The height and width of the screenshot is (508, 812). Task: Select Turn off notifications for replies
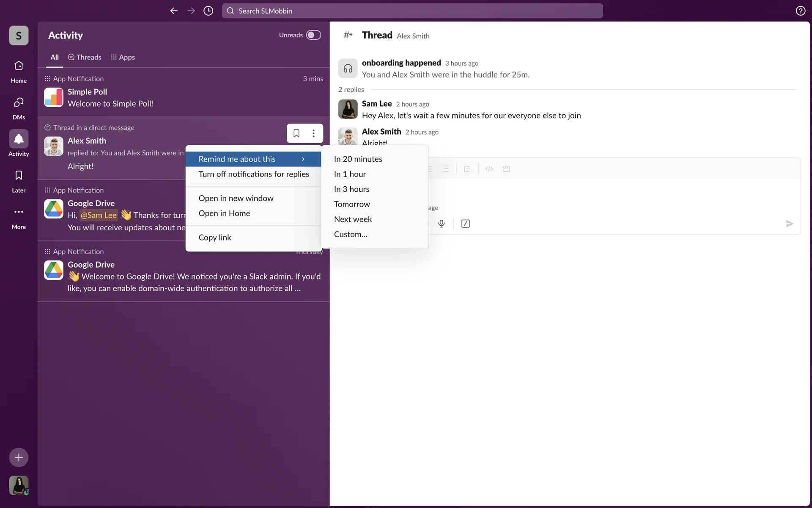coord(253,174)
